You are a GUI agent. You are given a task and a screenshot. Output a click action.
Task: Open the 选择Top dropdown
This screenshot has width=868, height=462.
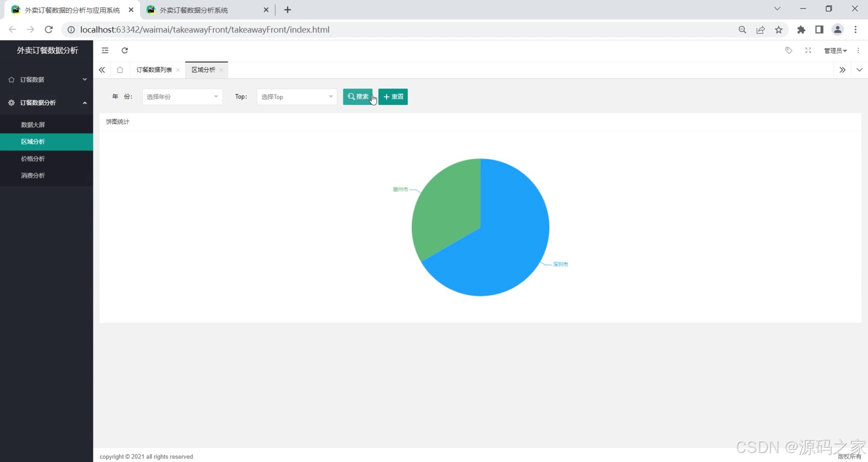(x=297, y=97)
